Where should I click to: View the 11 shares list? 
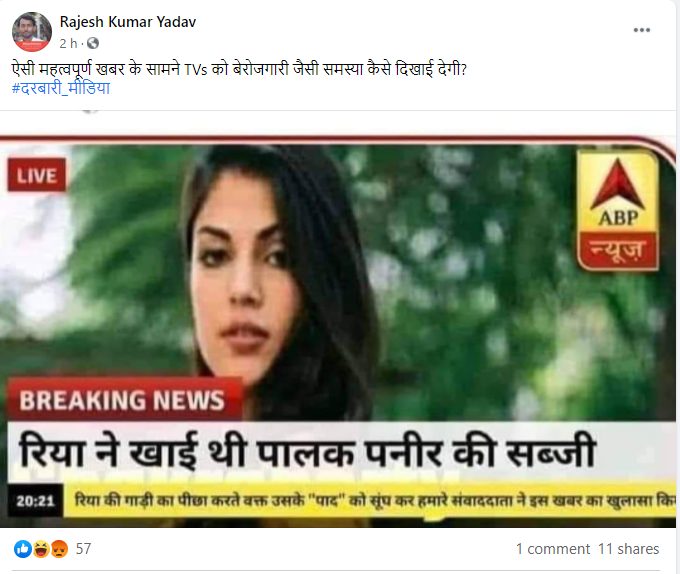click(x=628, y=549)
